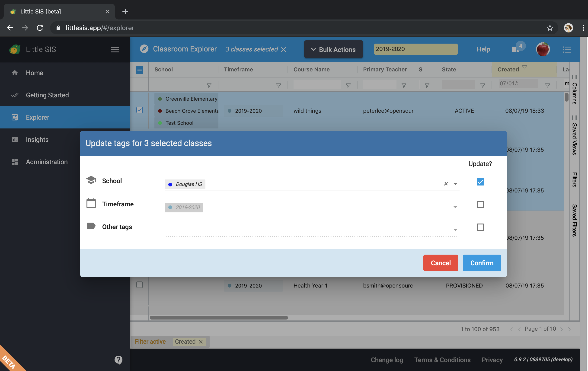Click the list icon in top-right header

567,50
